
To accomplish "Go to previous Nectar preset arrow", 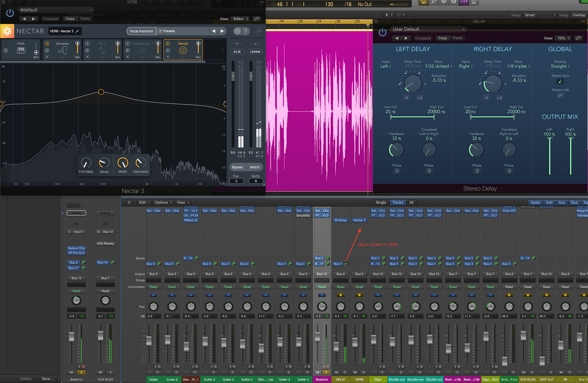I will [x=214, y=31].
